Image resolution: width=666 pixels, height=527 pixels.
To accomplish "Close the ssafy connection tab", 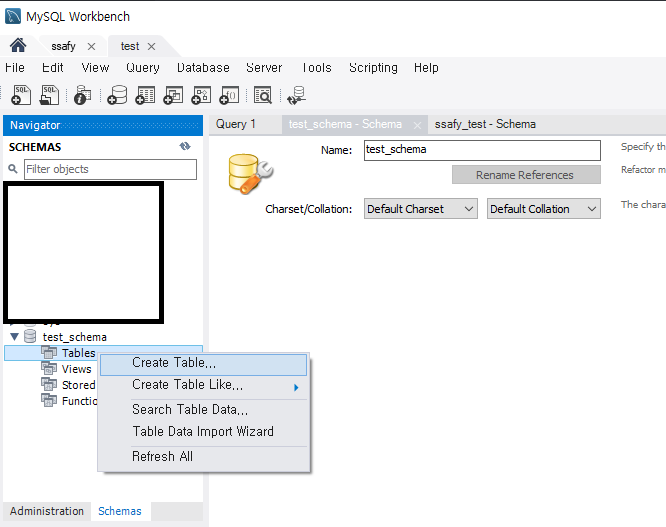I will 91,46.
